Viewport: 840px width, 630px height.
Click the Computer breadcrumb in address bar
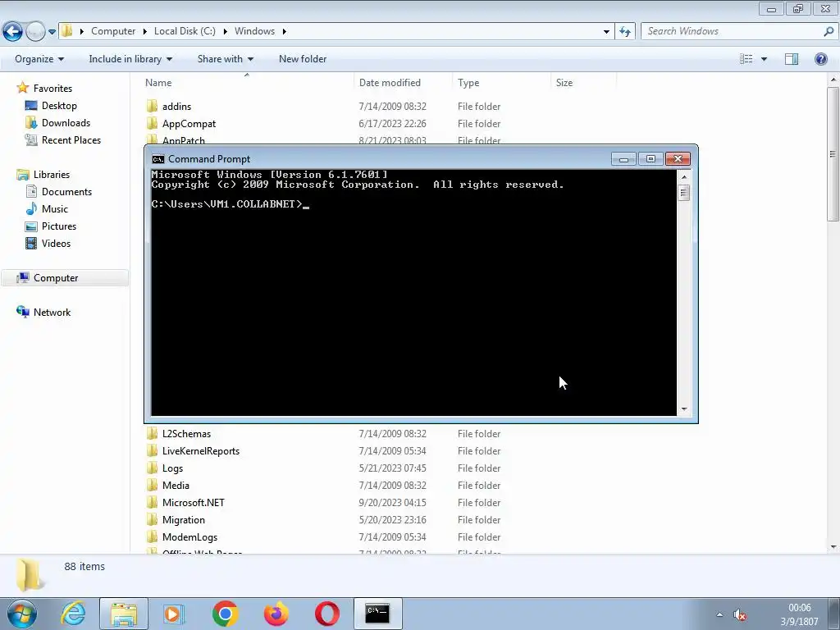(x=113, y=31)
